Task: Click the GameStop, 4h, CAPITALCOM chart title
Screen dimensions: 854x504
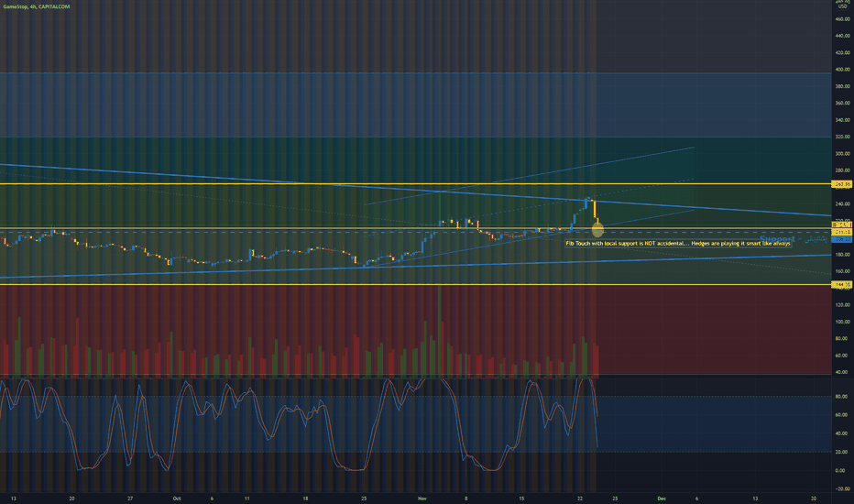Action: [x=36, y=6]
